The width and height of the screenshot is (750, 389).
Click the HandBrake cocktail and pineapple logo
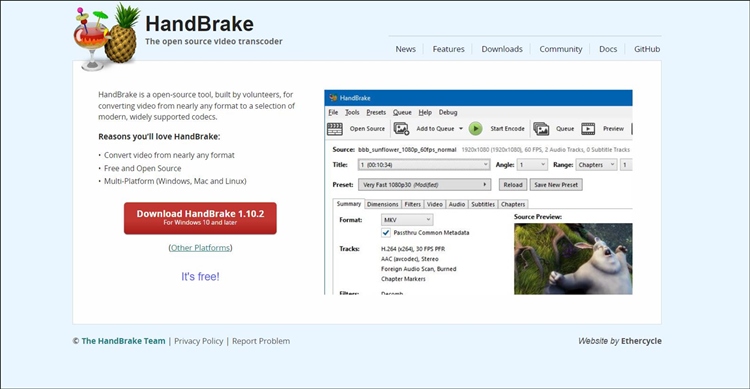[x=107, y=37]
